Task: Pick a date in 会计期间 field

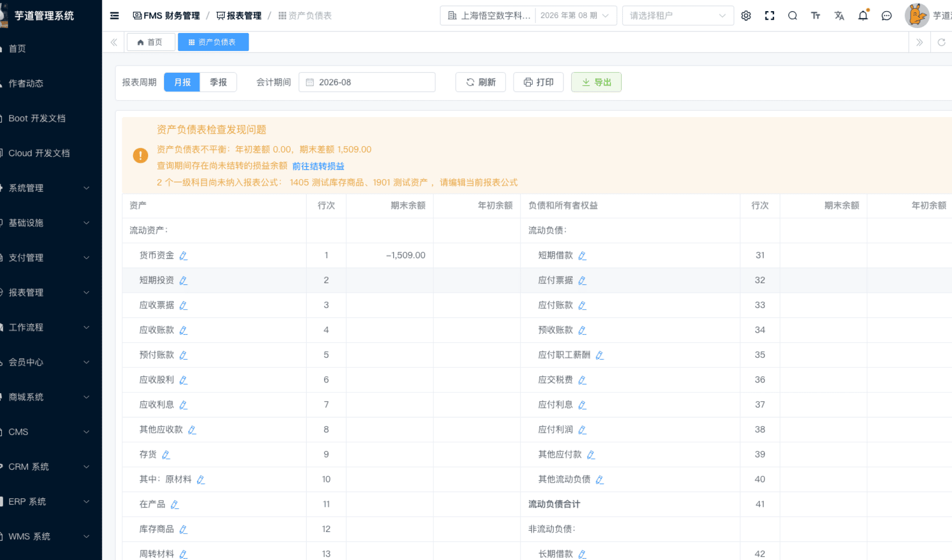Action: click(x=367, y=82)
